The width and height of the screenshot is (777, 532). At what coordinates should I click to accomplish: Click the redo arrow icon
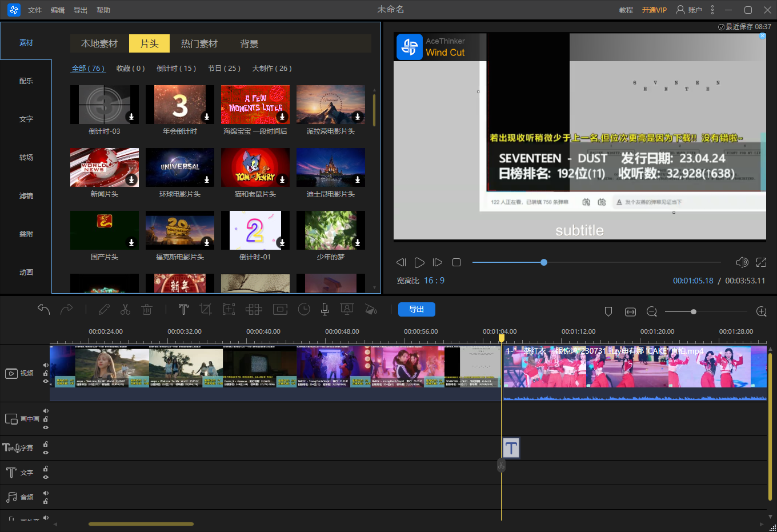click(x=67, y=309)
